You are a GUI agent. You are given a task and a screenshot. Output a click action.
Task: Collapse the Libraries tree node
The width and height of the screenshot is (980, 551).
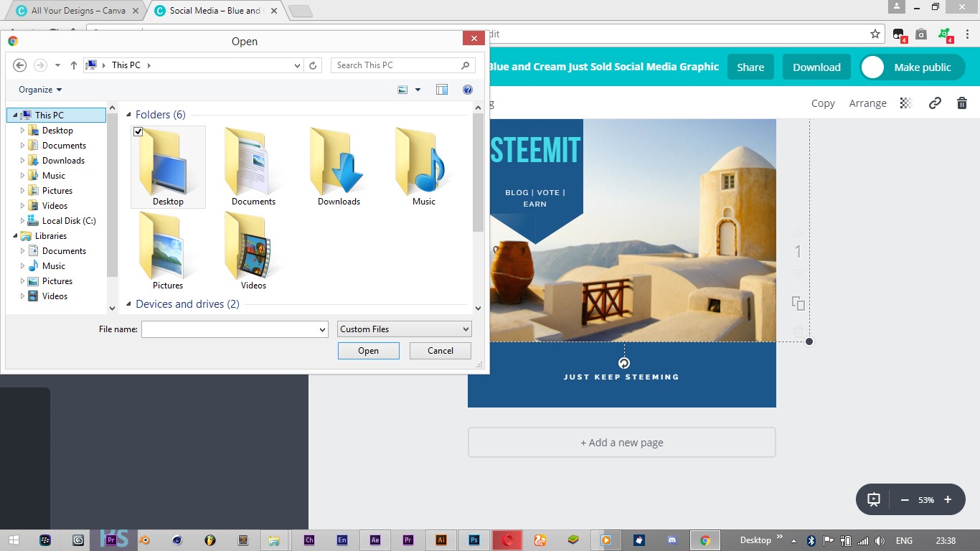14,236
